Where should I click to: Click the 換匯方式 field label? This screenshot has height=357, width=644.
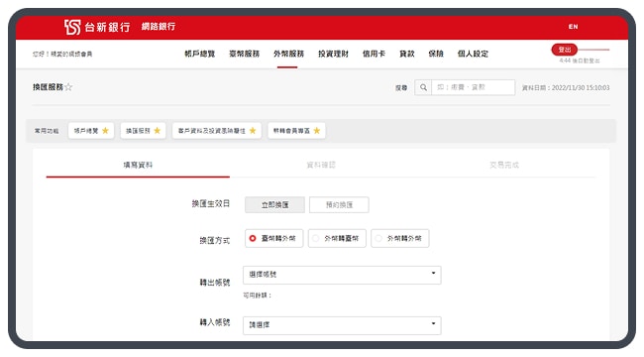[215, 240]
